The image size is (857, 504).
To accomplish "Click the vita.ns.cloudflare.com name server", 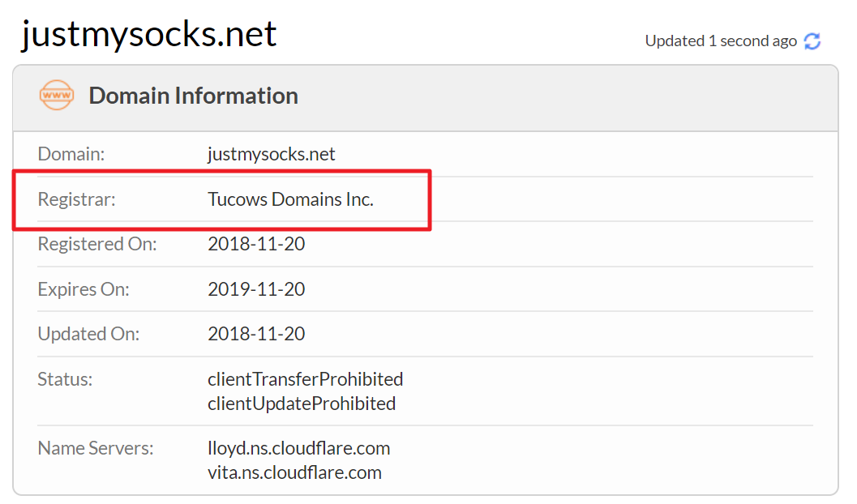I will tap(294, 472).
